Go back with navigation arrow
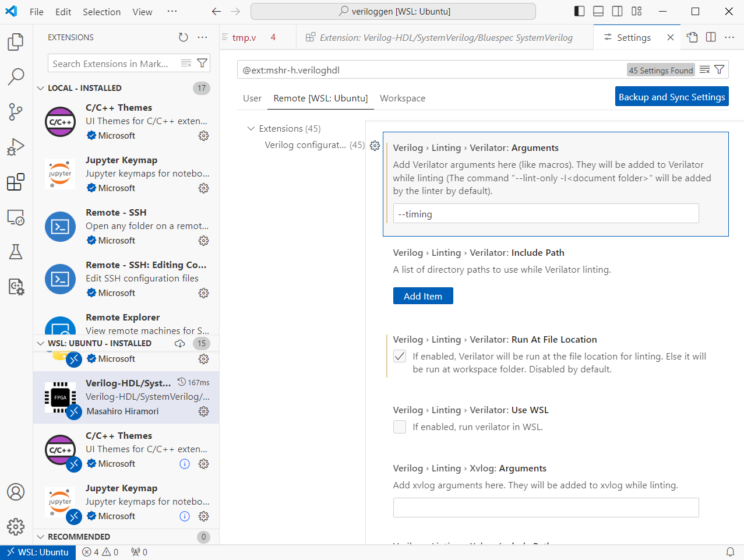 (x=216, y=11)
